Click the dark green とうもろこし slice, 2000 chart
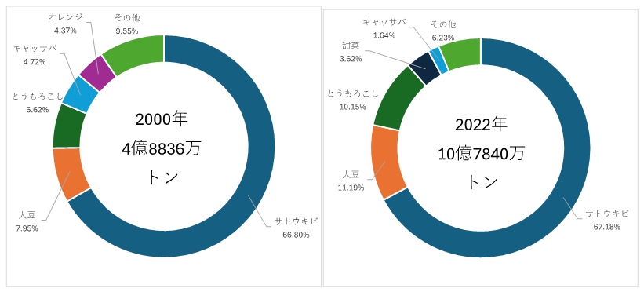The width and height of the screenshot is (644, 292). [x=69, y=126]
